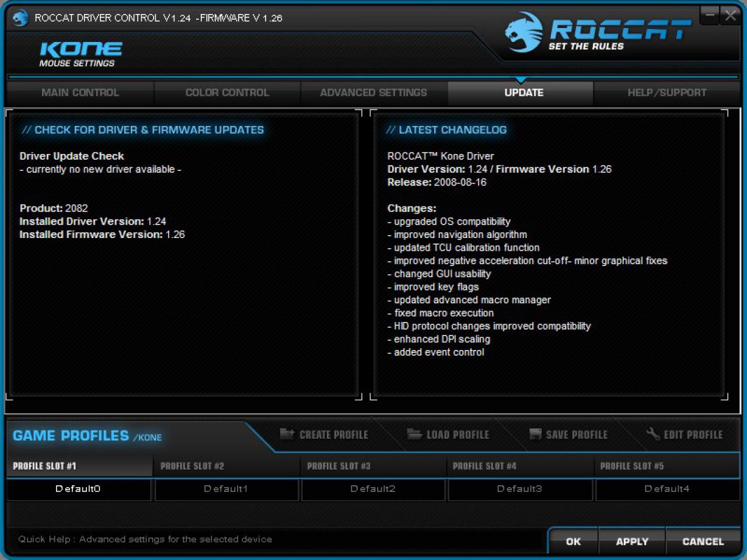
Task: Click the 'Release: 2008-08-16' line
Action: 437,182
